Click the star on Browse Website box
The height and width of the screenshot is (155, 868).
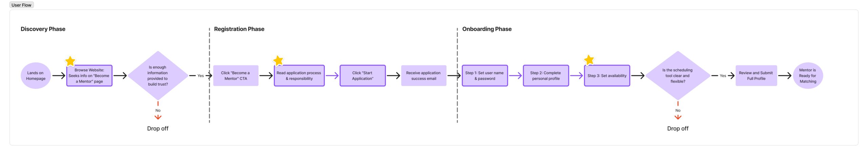70,61
